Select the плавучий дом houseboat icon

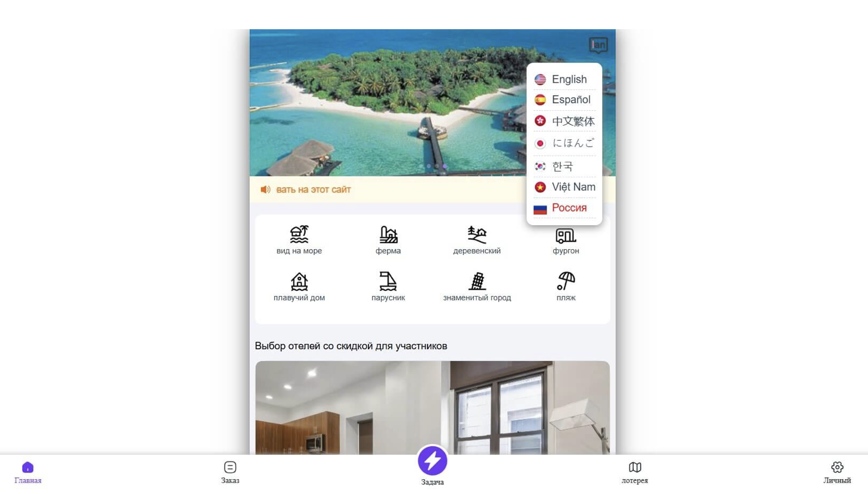(x=299, y=281)
